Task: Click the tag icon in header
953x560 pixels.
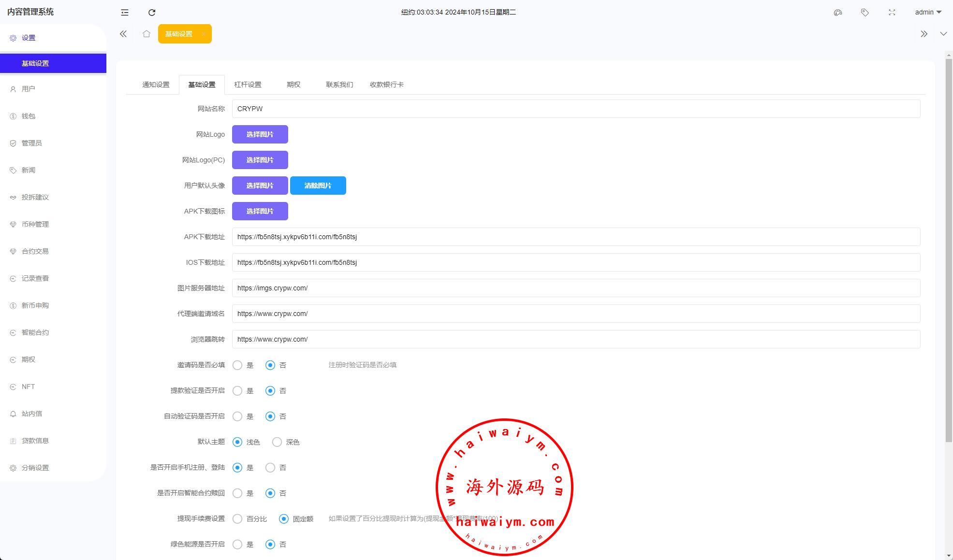Action: pos(865,13)
